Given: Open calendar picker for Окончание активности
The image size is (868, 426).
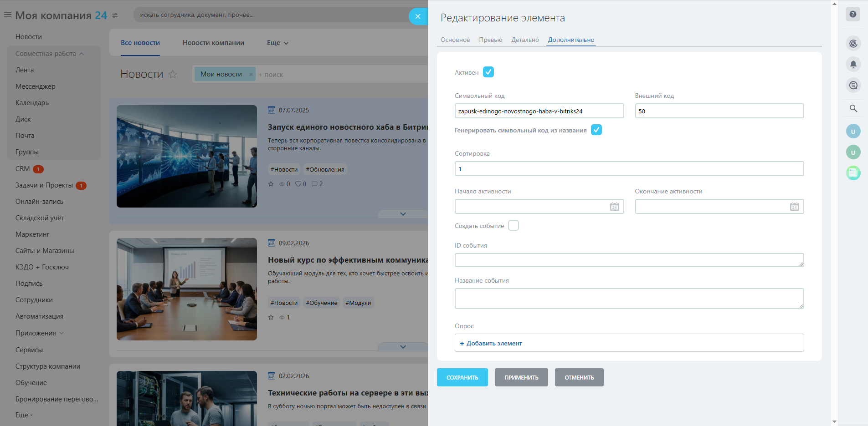Looking at the screenshot, I should (x=794, y=207).
